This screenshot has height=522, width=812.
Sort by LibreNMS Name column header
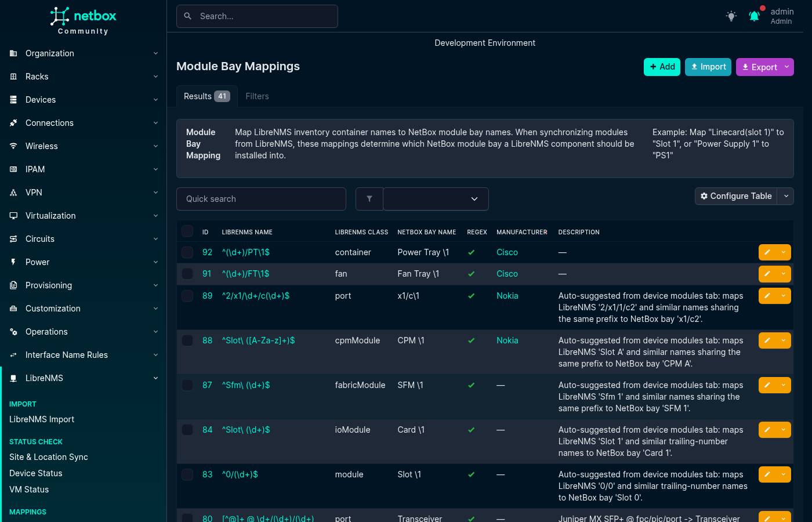[x=247, y=232]
